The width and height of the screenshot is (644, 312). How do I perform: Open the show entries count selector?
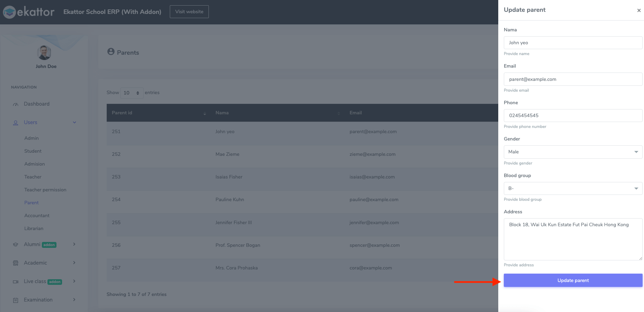[x=131, y=93]
